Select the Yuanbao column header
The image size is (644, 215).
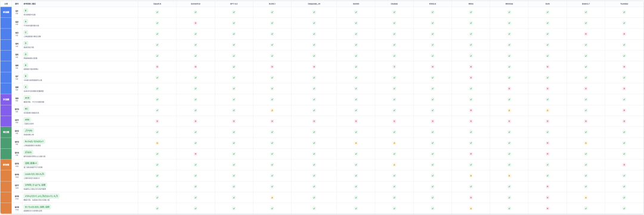624,4
